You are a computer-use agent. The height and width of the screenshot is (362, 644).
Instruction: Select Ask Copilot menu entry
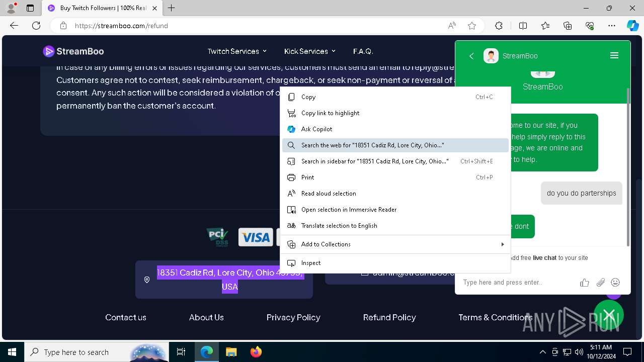point(395,129)
